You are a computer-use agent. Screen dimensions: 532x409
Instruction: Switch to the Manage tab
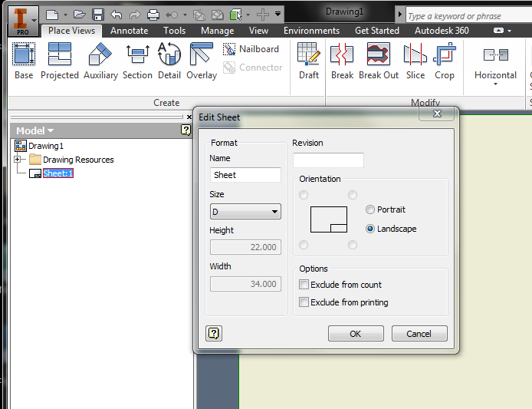click(217, 31)
